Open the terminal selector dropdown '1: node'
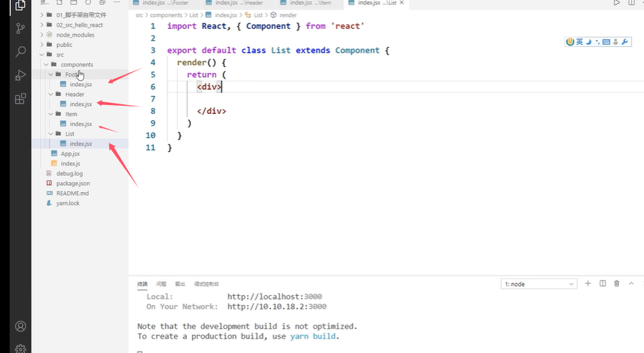Image resolution: width=644 pixels, height=353 pixels. pyautogui.click(x=539, y=284)
